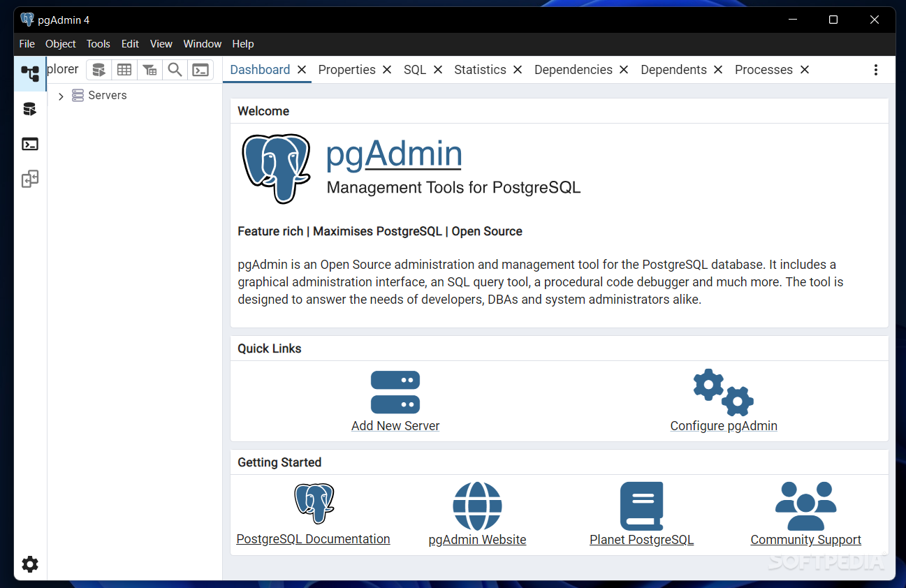Click the Filtered Rows toolbar icon
This screenshot has width=906, height=588.
149,70
